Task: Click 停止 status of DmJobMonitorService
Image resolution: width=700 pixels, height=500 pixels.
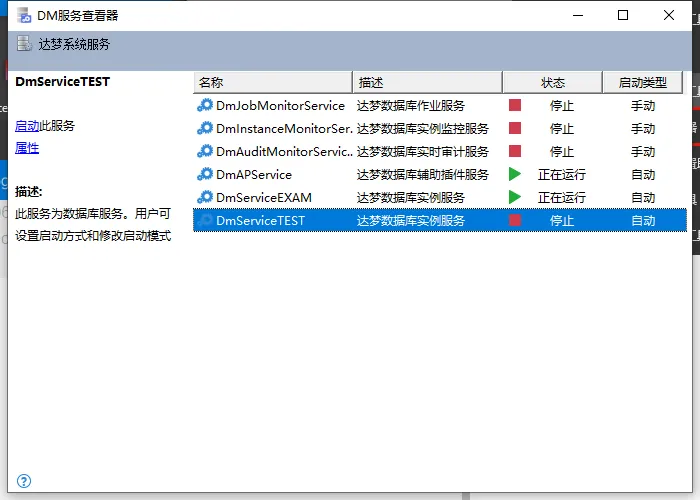Action: pyautogui.click(x=562, y=106)
